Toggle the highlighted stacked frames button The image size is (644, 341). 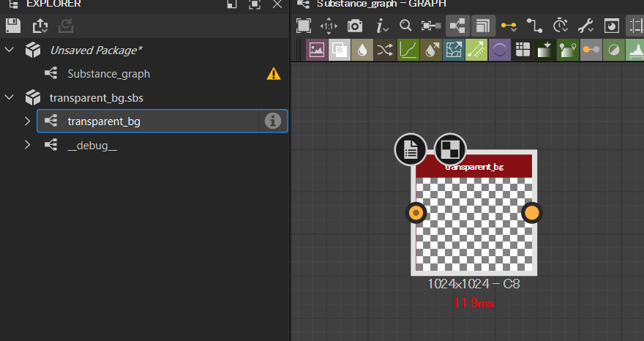[482, 26]
